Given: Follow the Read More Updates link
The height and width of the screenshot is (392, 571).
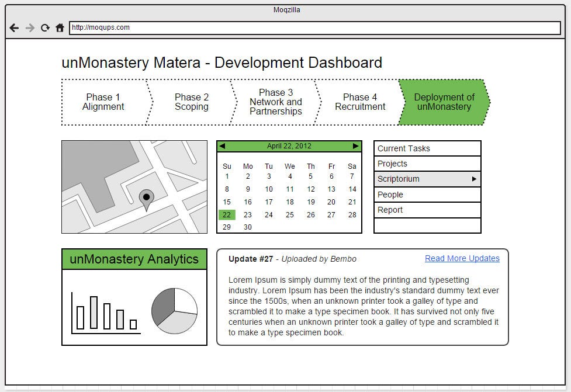Looking at the screenshot, I should [x=462, y=258].
